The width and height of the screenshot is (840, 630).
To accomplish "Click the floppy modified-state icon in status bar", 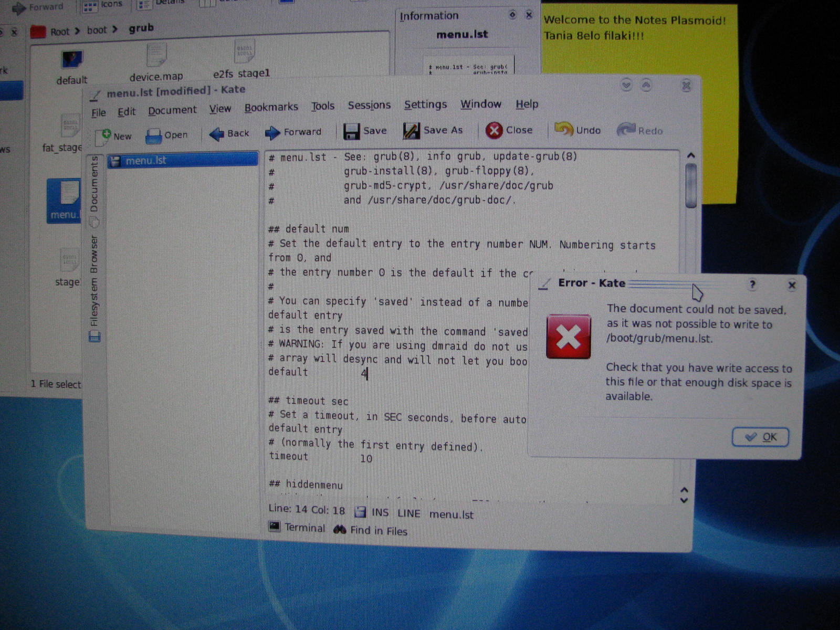I will point(360,512).
